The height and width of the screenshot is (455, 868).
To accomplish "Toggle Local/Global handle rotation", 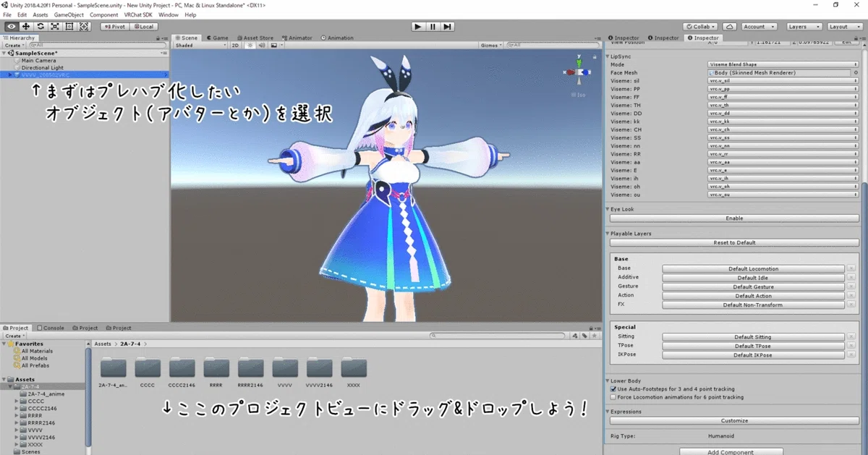I will 143,27.
